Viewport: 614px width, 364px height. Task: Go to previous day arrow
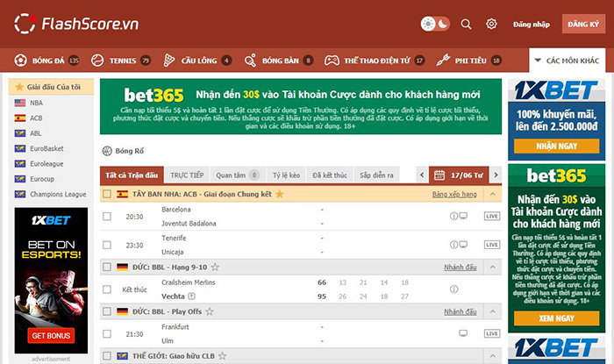422,175
